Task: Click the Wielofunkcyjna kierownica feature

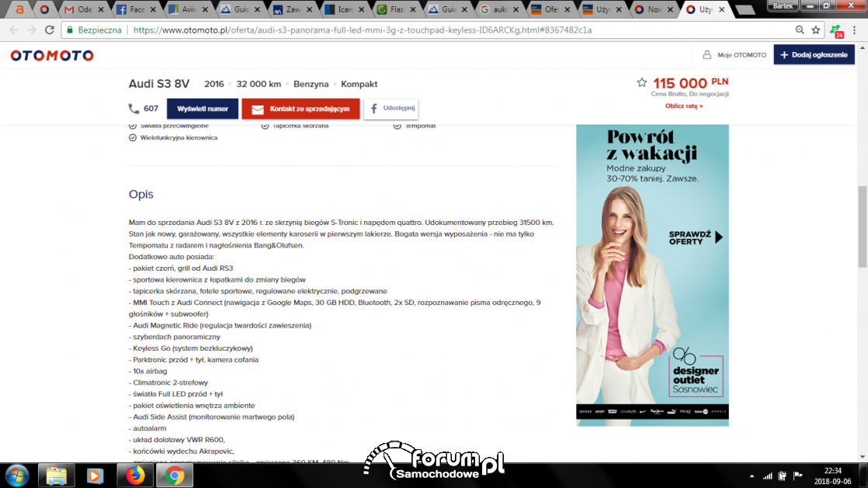Action: [x=179, y=138]
